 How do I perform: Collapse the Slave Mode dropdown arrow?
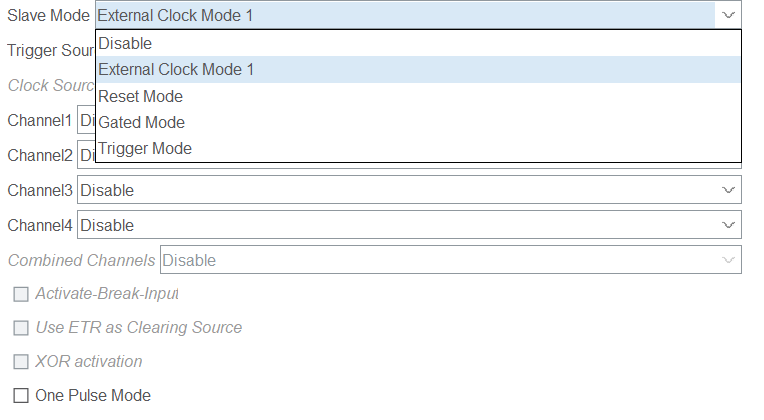[x=727, y=16]
